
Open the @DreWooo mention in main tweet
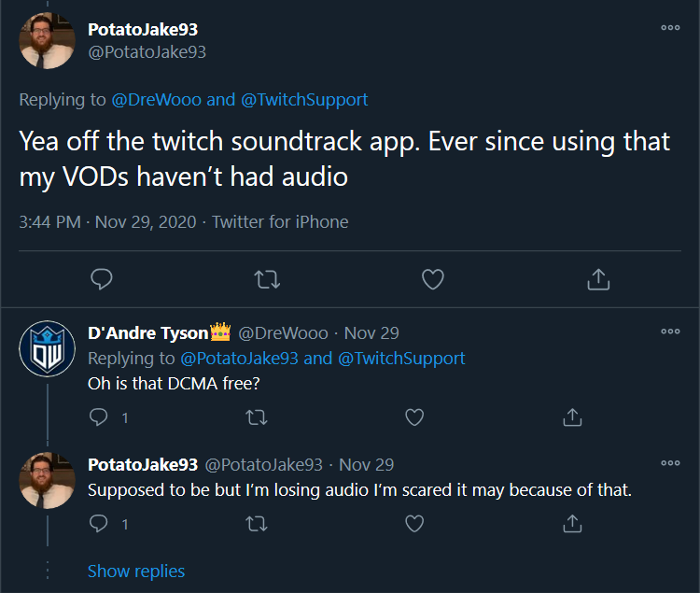pos(156,99)
